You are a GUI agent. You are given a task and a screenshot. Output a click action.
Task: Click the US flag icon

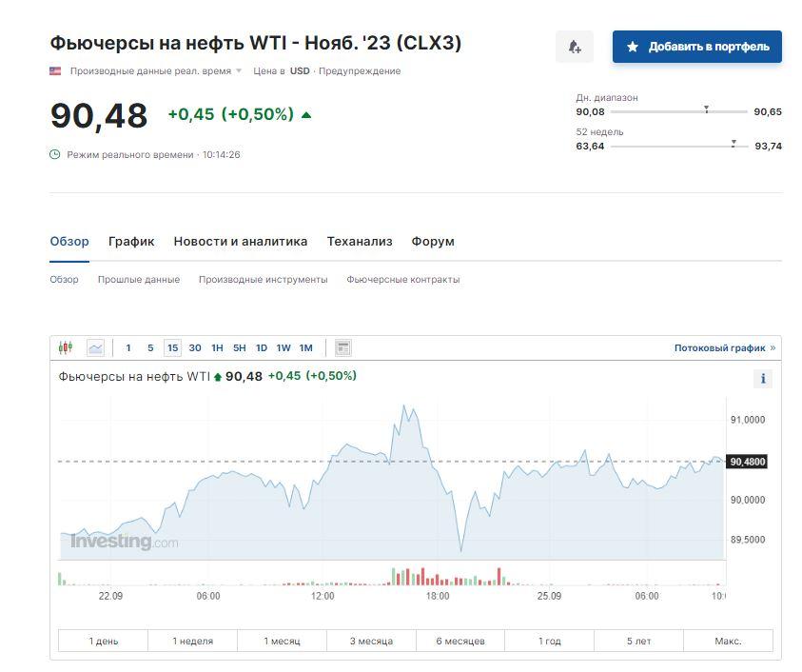55,70
